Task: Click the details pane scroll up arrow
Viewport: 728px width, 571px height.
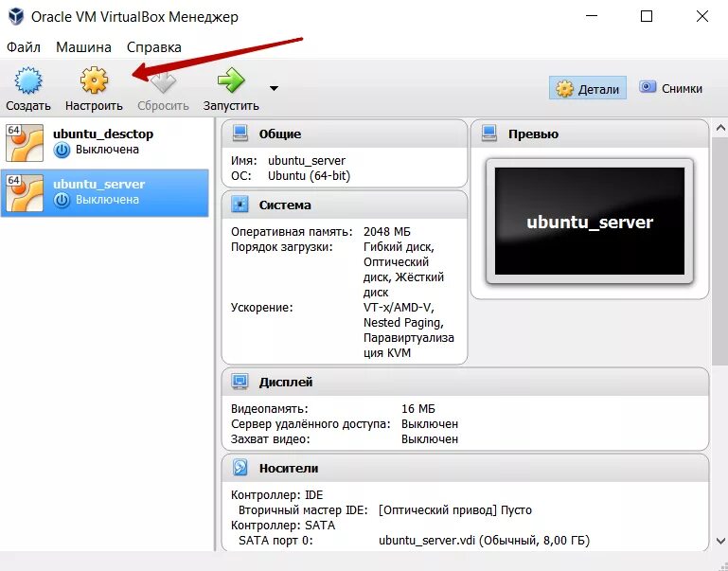Action: (x=720, y=127)
